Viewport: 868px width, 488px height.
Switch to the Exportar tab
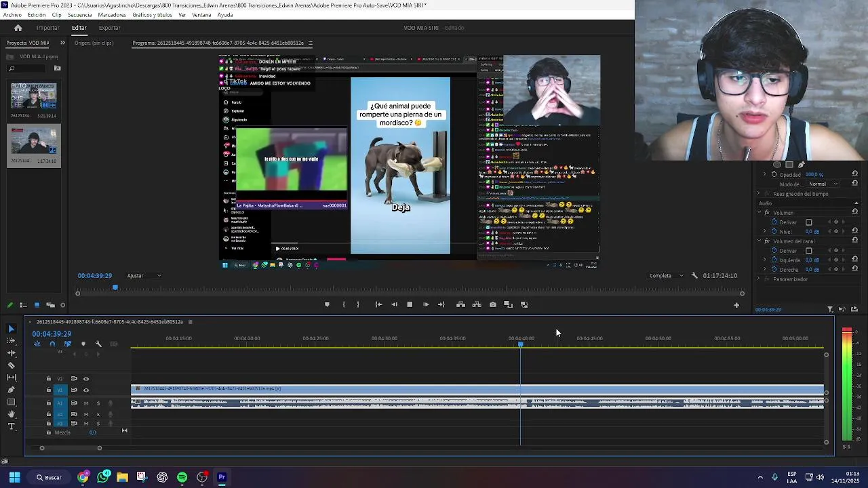pos(109,28)
